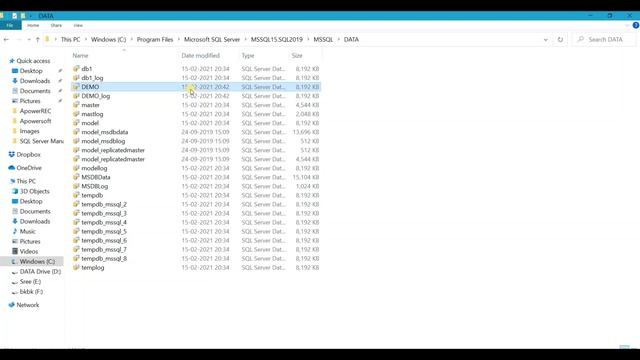Click inside the Search DATA field
The image size is (640, 360).
(604, 40)
